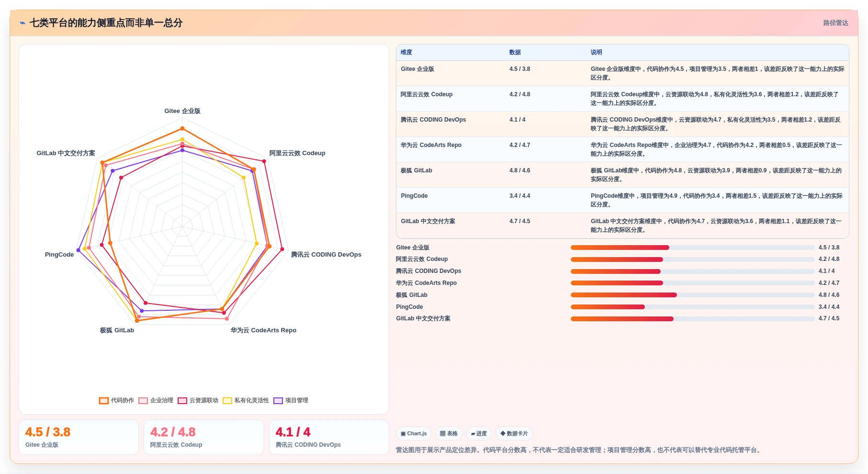
Task: Click the PingCode label in the progress list
Action: (x=409, y=307)
